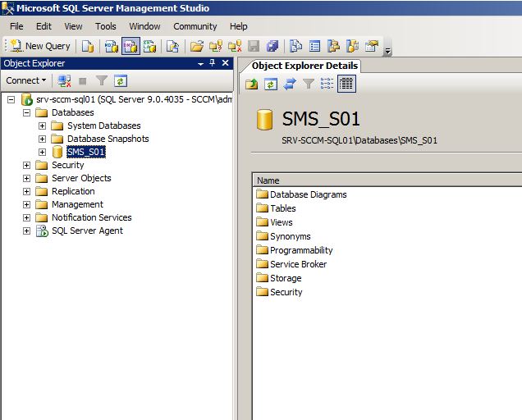Expand the System Databases node
Image resolution: width=522 pixels, height=420 pixels.
43,126
